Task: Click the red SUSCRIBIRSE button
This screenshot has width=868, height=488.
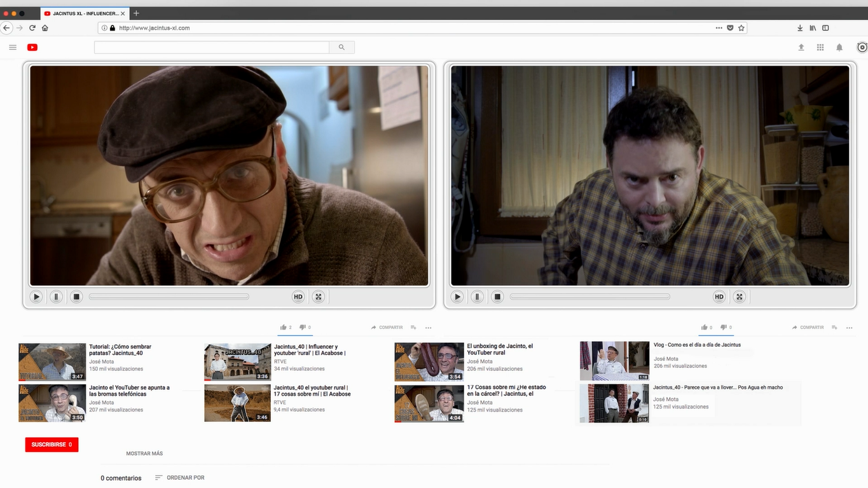Action: (52, 445)
